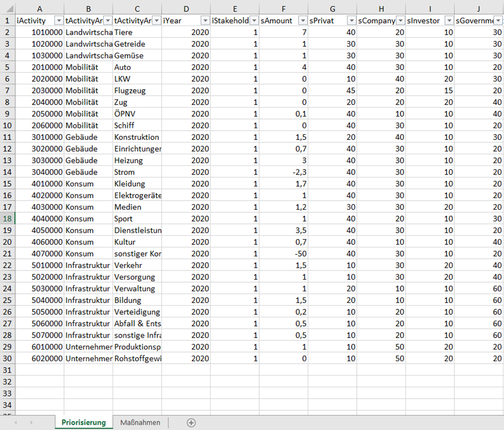Screen dimensions: 504x430
Task: Open the iStakeholder column filter dropdown
Action: point(253,19)
